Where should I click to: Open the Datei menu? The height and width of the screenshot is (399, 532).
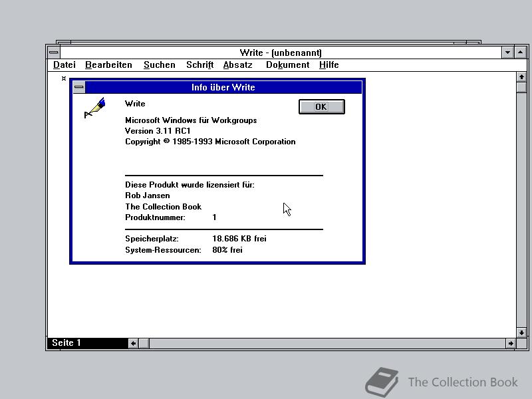[x=64, y=65]
